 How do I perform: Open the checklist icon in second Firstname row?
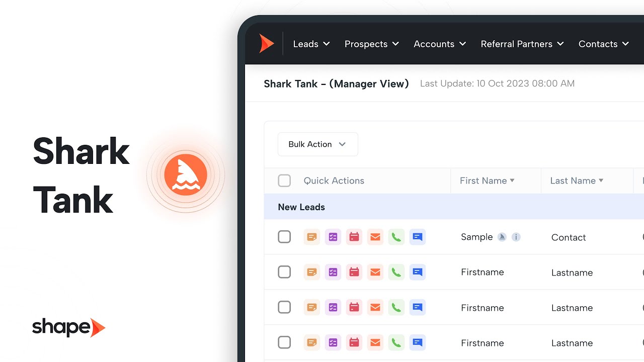pos(333,307)
